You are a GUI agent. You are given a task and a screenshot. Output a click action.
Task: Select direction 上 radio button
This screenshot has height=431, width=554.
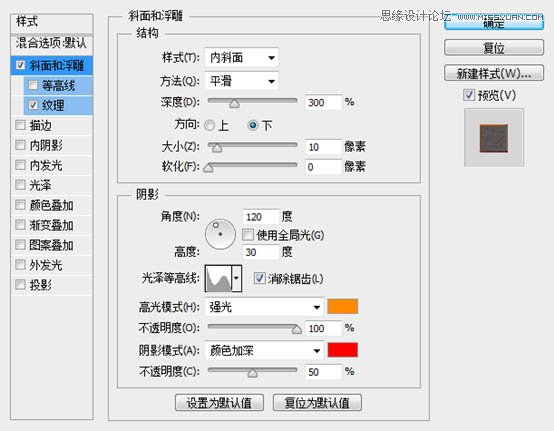click(x=210, y=125)
